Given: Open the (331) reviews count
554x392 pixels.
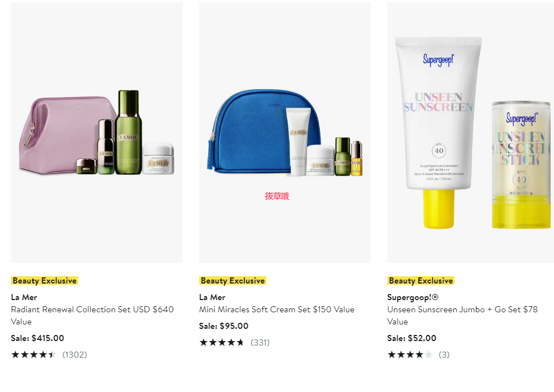Looking at the screenshot, I should 260,342.
